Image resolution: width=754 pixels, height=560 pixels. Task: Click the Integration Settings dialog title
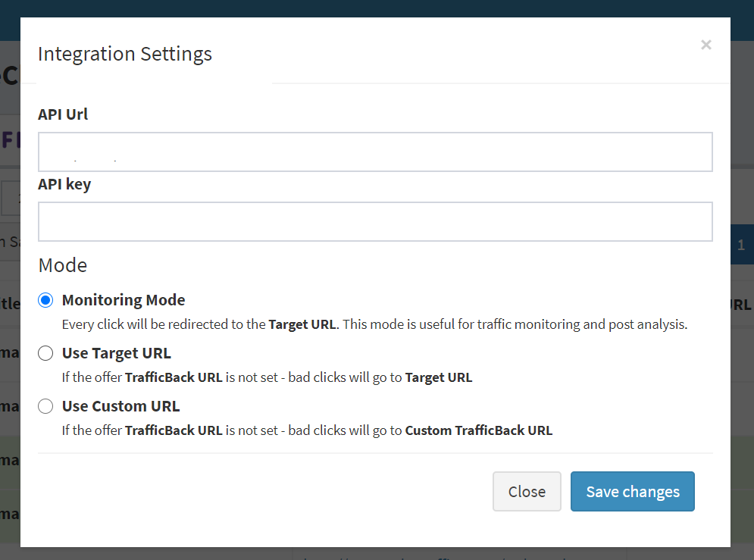point(125,55)
